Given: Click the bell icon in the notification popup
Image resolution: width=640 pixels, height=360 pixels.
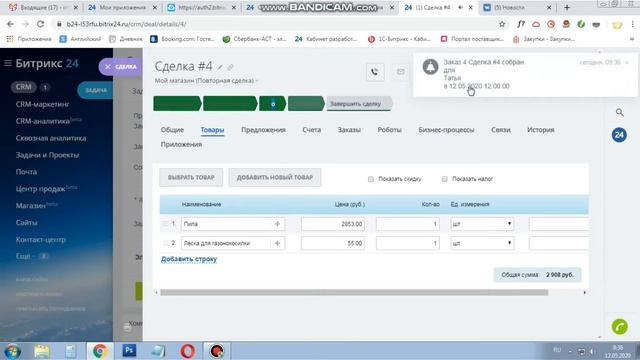Looking at the screenshot, I should [x=430, y=67].
